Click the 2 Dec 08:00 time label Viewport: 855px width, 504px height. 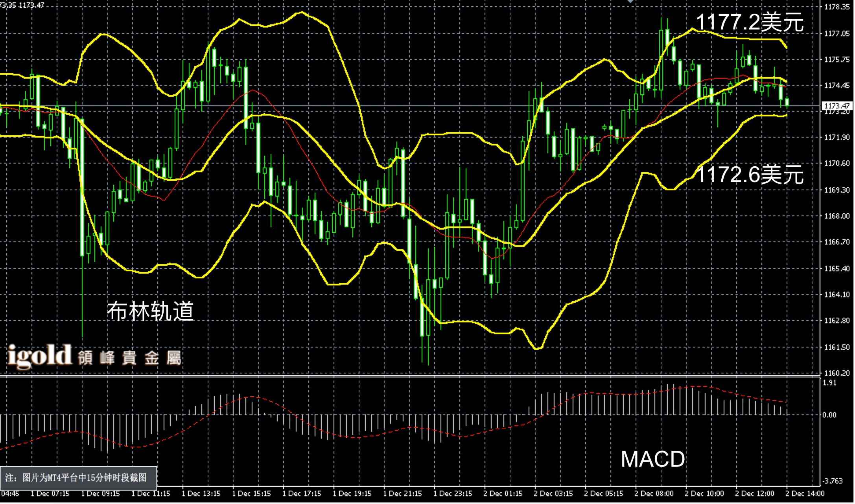click(654, 493)
